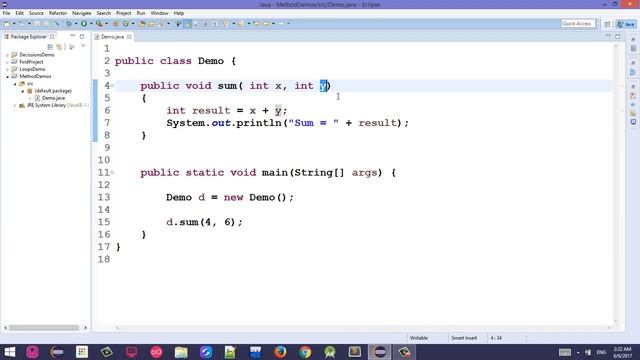Click the green Run button in toolbar
The width and height of the screenshot is (640, 360).
pos(84,24)
